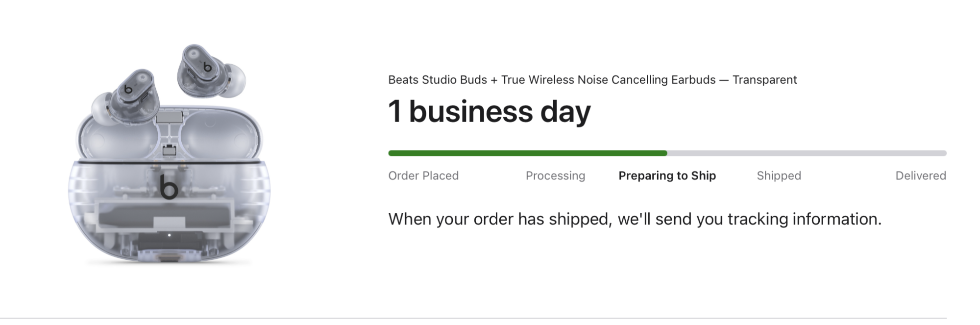Click the Beats logo on the case
980x325 pixels.
point(169,187)
